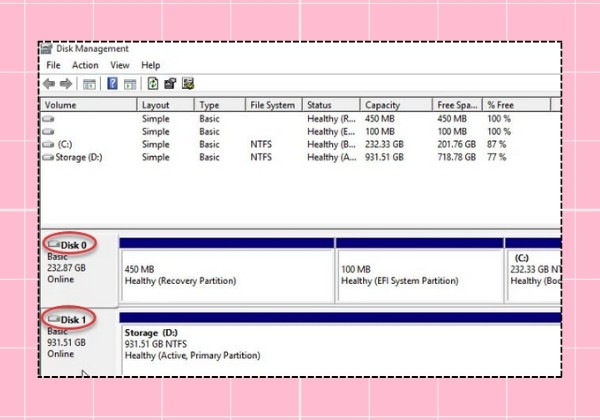Select the (C:) partition block on Disk 0
Image resolution: width=600 pixels, height=420 pixels.
click(x=533, y=270)
